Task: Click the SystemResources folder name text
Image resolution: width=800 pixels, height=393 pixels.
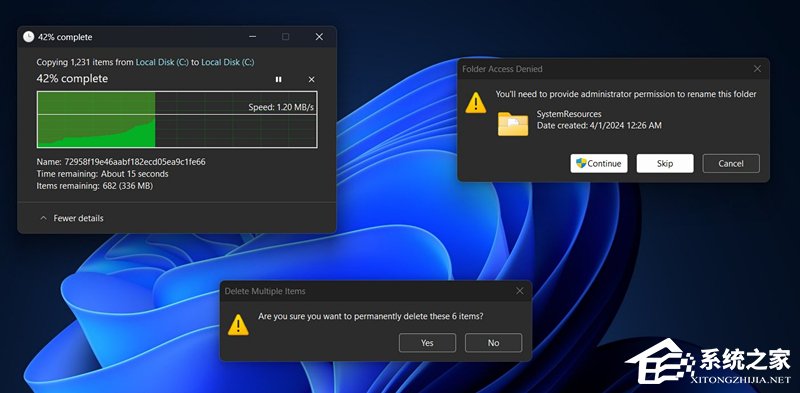Action: tap(569, 114)
